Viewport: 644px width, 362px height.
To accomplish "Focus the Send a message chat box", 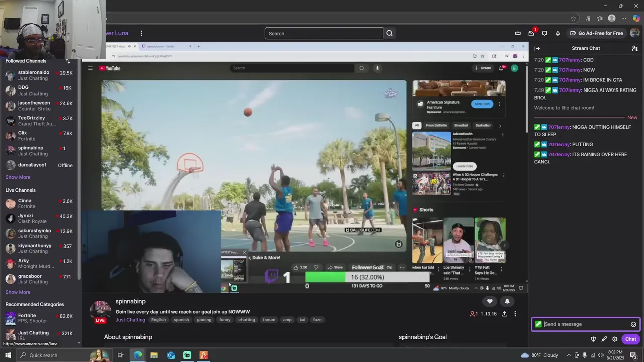I will coord(586,324).
